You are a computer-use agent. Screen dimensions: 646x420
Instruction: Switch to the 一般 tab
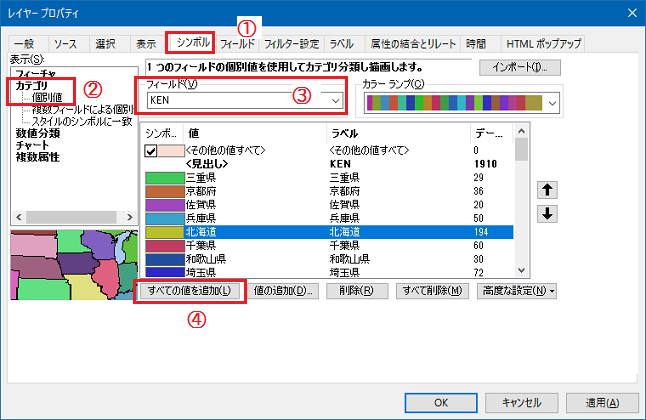[x=24, y=44]
